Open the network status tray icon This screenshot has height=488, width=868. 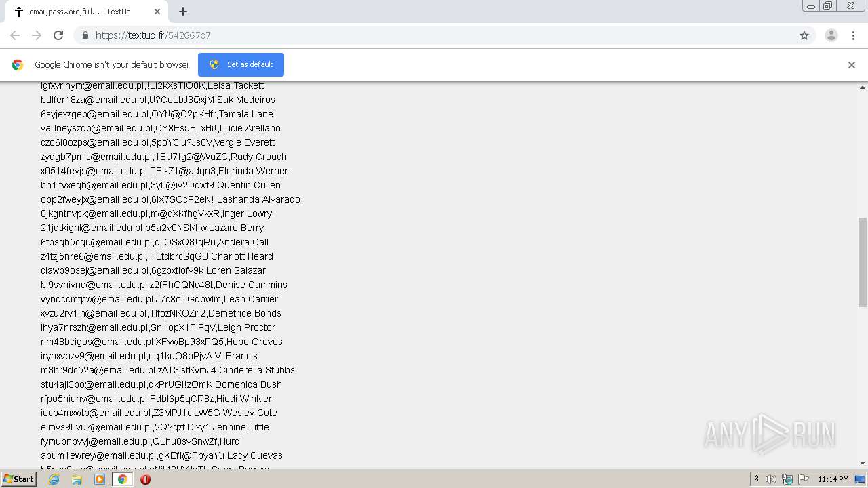point(787,479)
